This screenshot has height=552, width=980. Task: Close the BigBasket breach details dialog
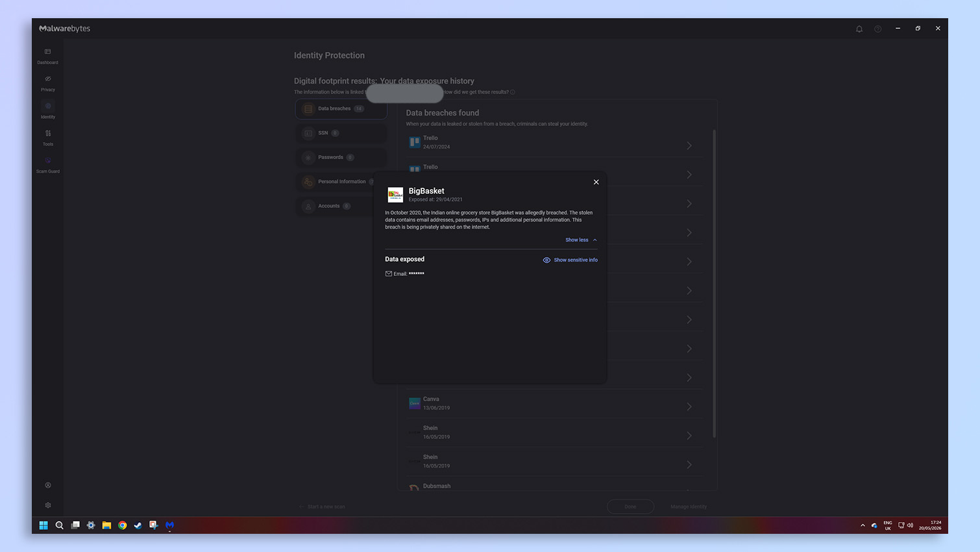(596, 182)
